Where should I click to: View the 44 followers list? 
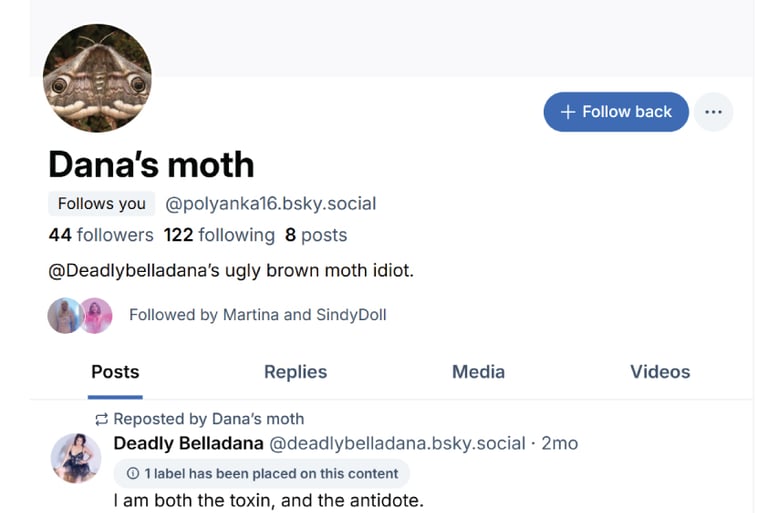101,235
